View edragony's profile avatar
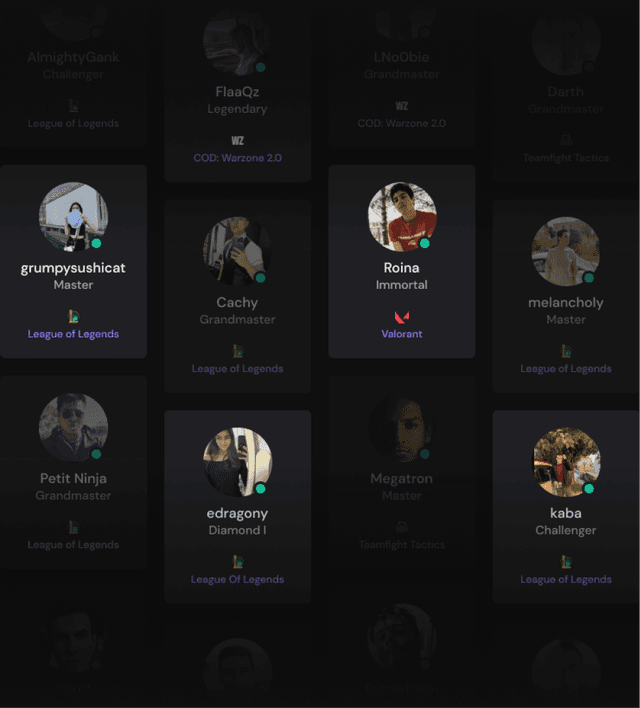 pyautogui.click(x=238, y=462)
